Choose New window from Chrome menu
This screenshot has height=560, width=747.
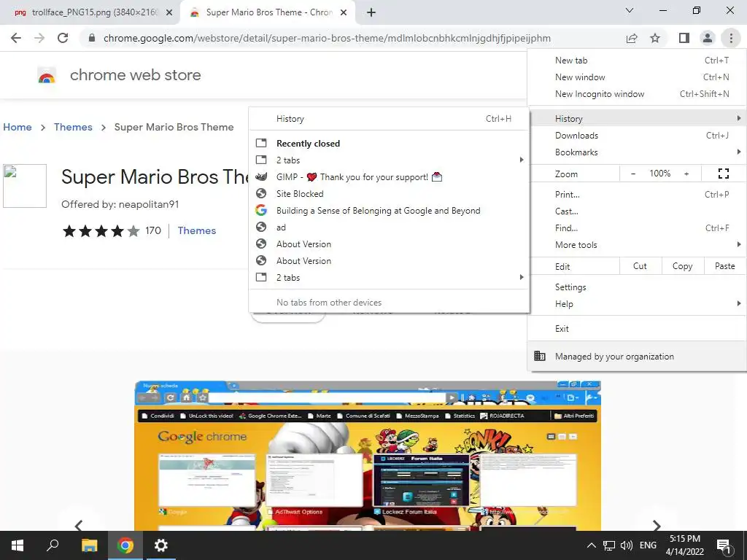pos(636,77)
